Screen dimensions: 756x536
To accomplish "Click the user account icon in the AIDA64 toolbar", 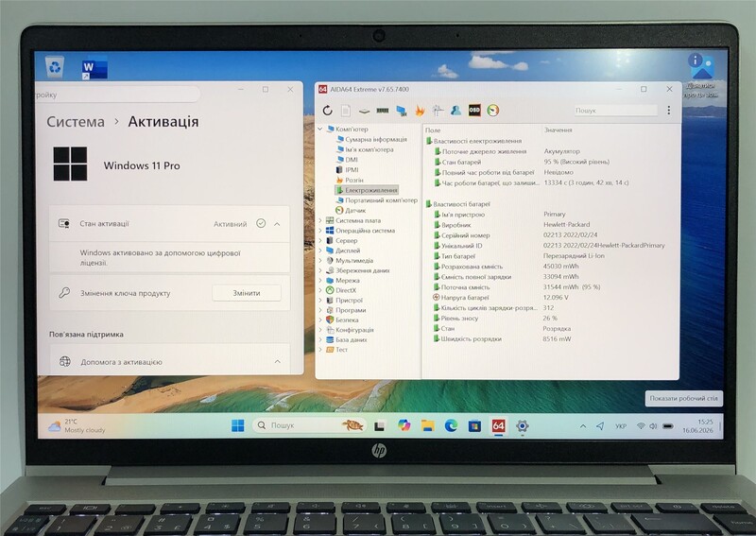I will point(455,111).
